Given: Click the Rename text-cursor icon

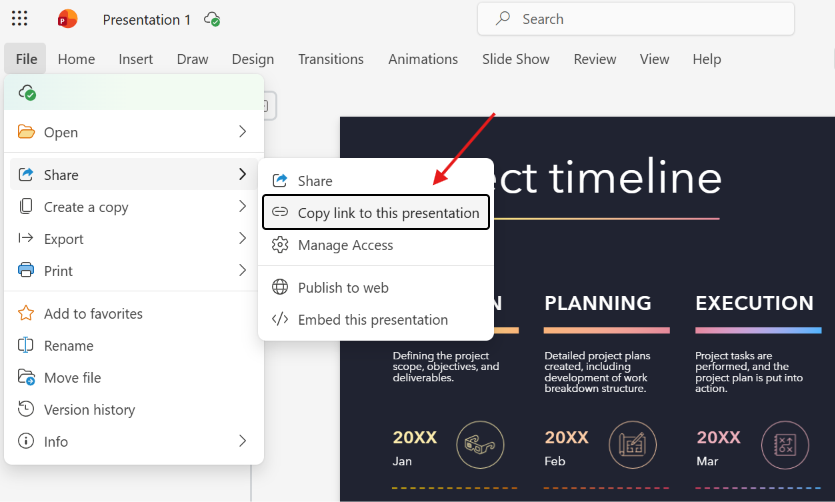Looking at the screenshot, I should click(x=26, y=345).
